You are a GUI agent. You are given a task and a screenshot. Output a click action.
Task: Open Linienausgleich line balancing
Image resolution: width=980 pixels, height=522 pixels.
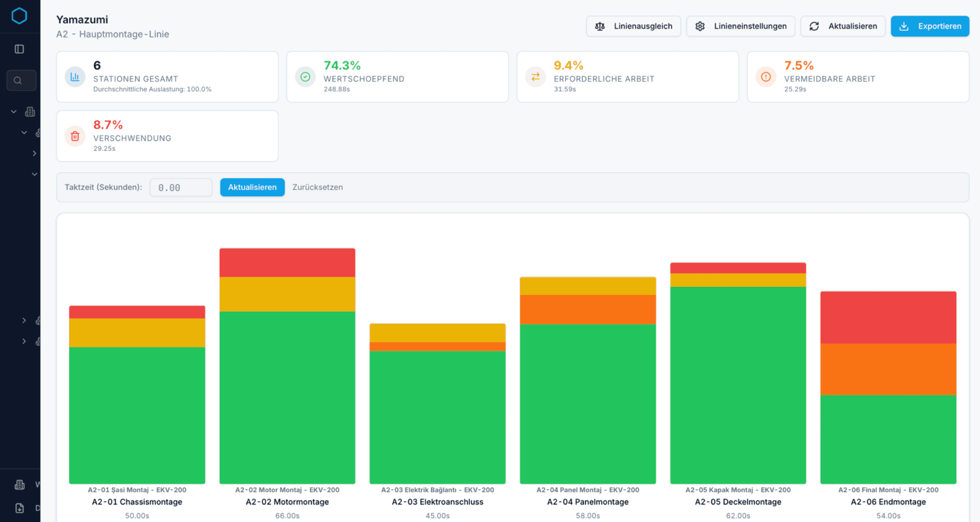(633, 26)
